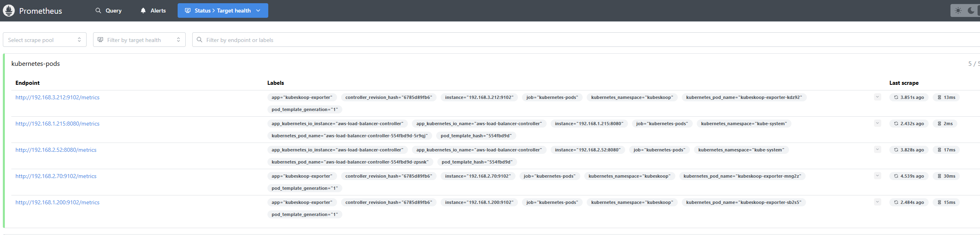Click the 17ms scrape duration badge
This screenshot has height=235, width=980.
point(946,150)
